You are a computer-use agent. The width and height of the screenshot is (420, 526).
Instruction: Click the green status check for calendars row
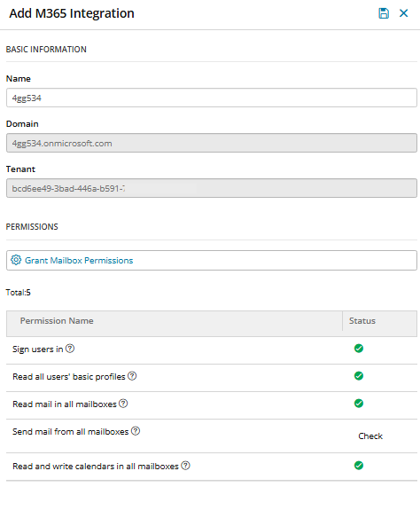point(359,466)
